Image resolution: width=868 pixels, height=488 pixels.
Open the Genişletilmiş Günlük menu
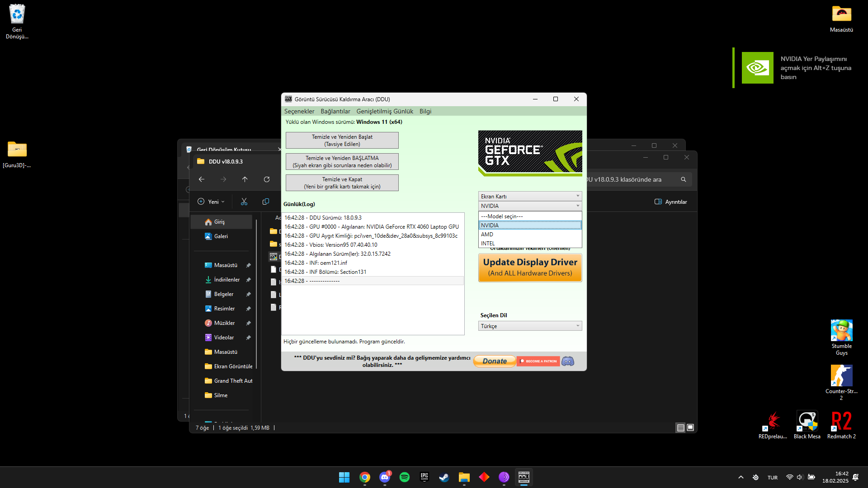[x=384, y=111]
